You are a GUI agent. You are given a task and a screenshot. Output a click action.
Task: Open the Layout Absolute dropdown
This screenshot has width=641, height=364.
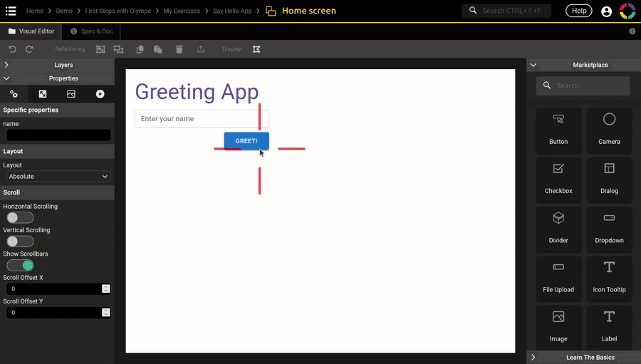click(57, 177)
